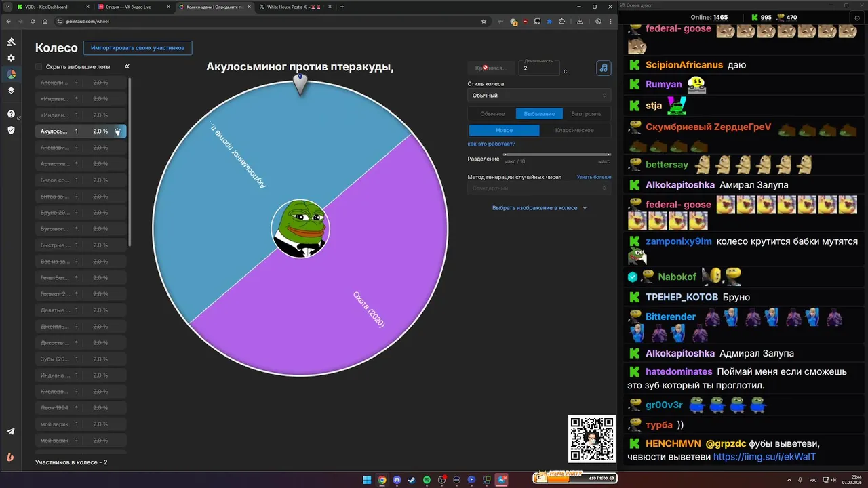Image resolution: width=868 pixels, height=488 pixels.
Task: Click the Pepe image at wheel center
Action: coord(299,228)
